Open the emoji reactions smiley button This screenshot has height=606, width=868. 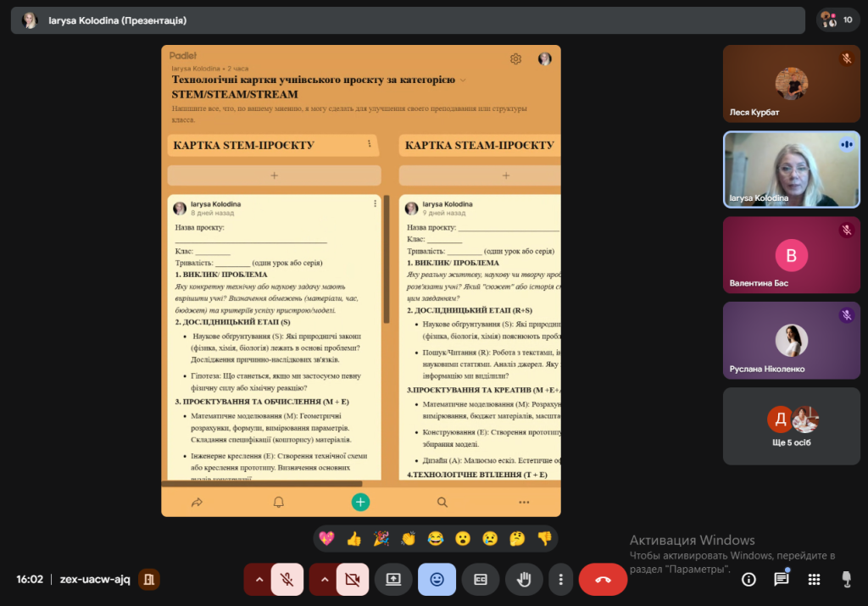pos(437,580)
